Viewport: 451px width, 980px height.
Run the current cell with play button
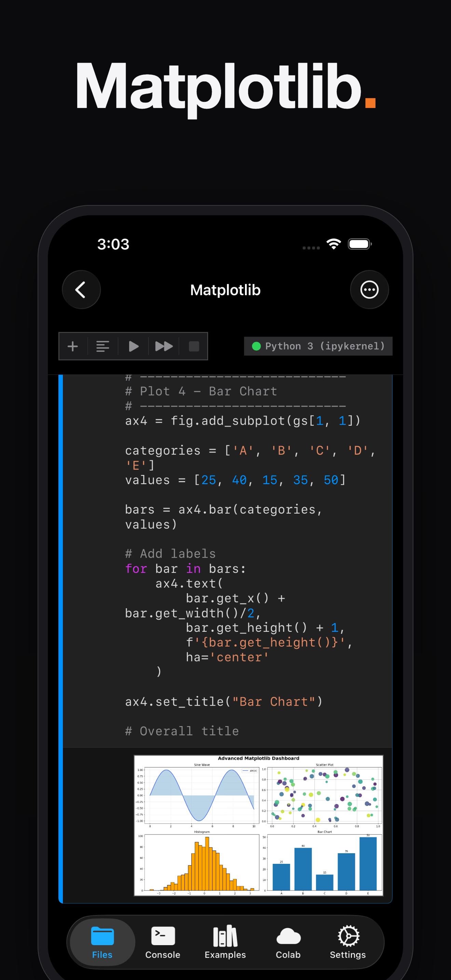click(x=134, y=346)
